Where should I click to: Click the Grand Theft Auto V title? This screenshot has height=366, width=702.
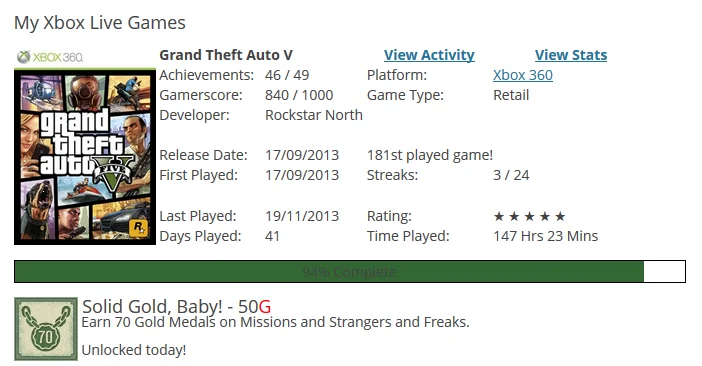click(x=226, y=55)
